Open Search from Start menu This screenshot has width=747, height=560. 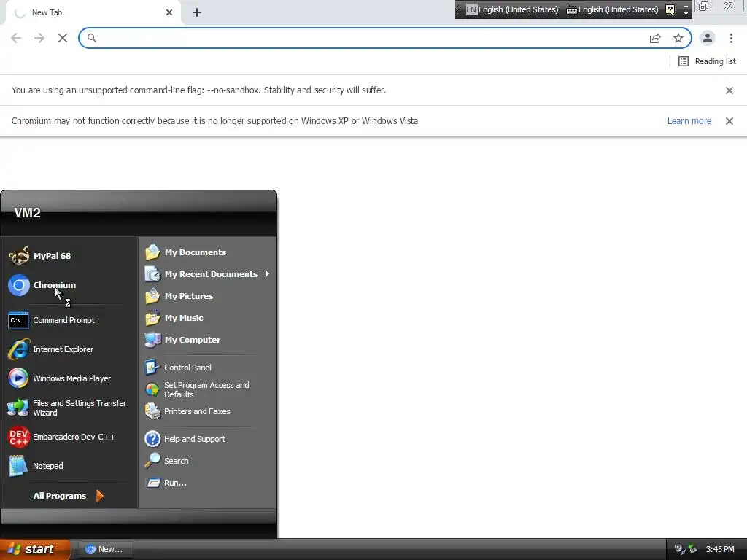(207, 461)
